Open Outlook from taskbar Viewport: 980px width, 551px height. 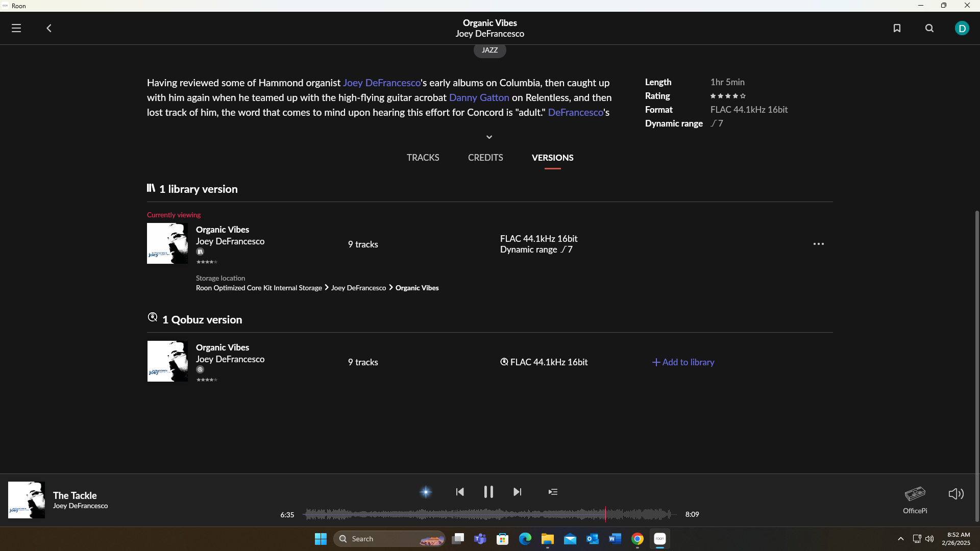click(x=593, y=539)
